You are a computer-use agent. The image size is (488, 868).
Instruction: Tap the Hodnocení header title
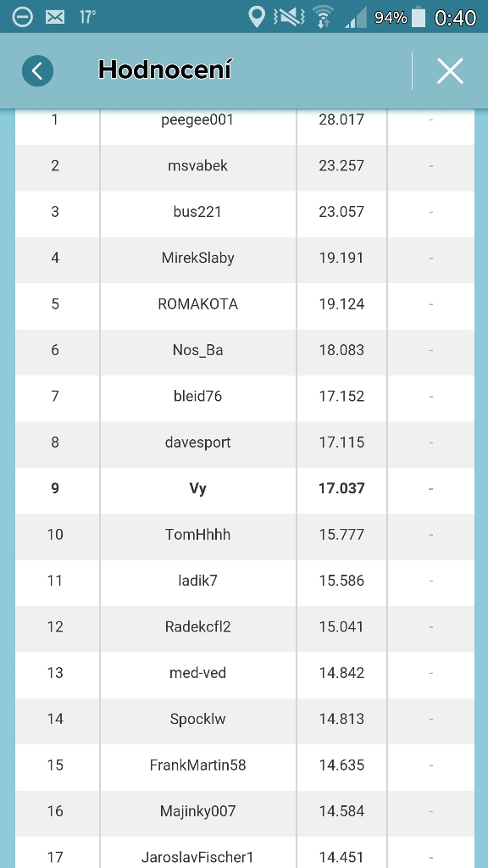[x=164, y=70]
